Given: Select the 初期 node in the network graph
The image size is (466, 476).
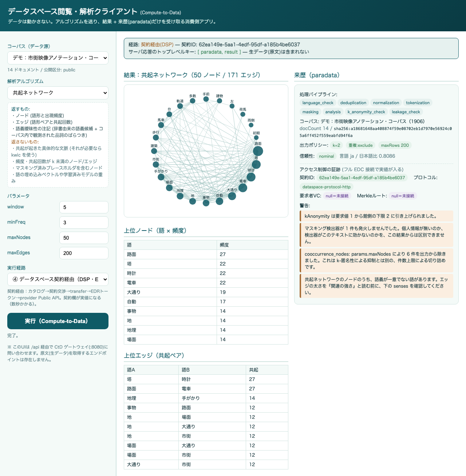Looking at the screenshot, I should point(256,138).
